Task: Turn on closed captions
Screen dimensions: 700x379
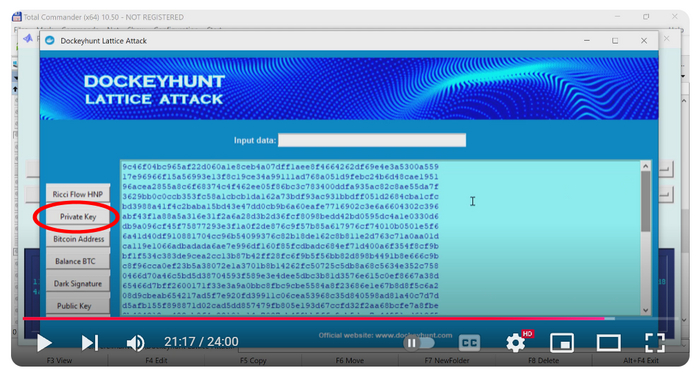Action: (x=469, y=343)
